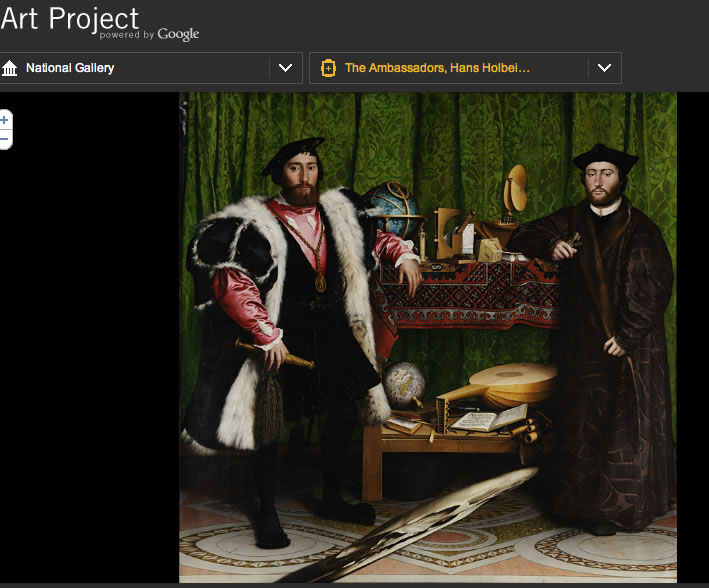Click the Art Project logo
Screen dimensions: 709x588
70,18
